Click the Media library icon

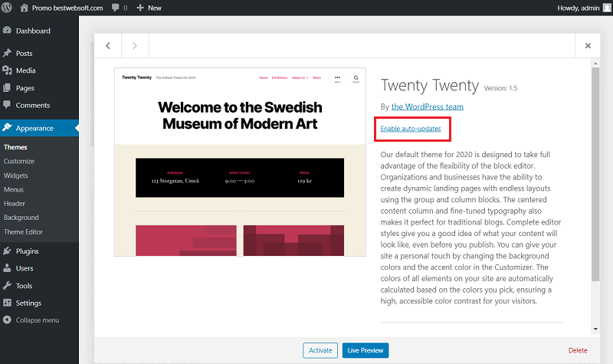tap(7, 70)
